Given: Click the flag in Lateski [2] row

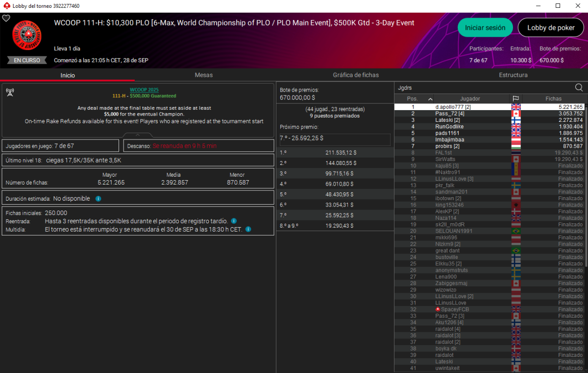Looking at the screenshot, I should [x=515, y=120].
